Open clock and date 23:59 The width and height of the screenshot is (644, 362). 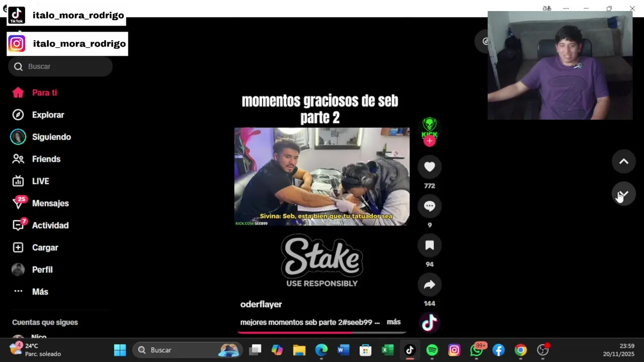[619, 350]
